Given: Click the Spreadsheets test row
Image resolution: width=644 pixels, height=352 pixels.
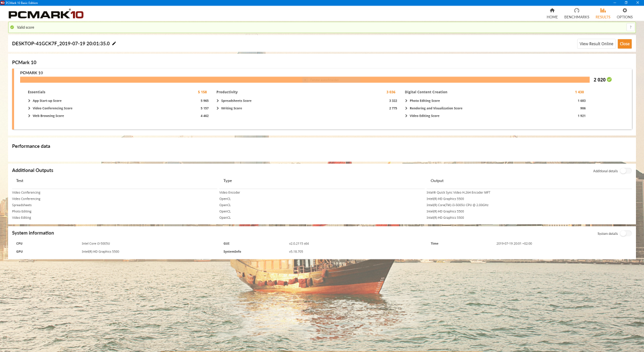Looking at the screenshot, I should point(22,205).
